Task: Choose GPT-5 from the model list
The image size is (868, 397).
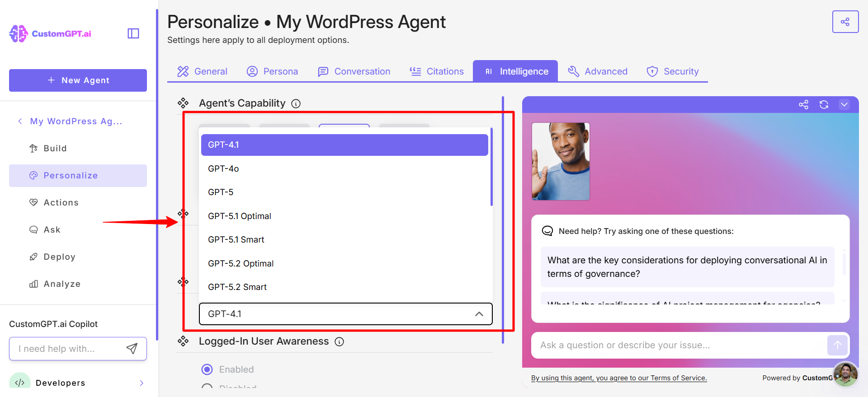Action: 344,192
